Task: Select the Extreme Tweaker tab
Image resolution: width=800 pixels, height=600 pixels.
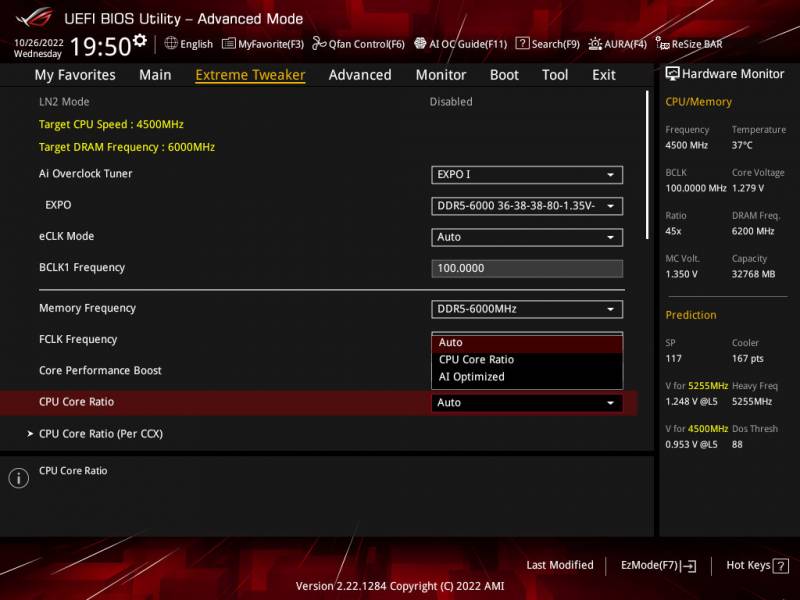Action: (x=250, y=75)
